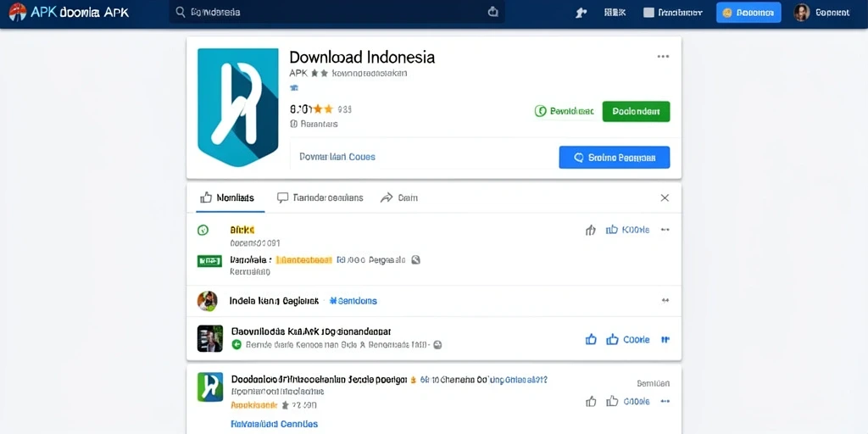The height and width of the screenshot is (434, 868).
Task: Click the large teal app icon thumbnail
Action: [x=238, y=108]
